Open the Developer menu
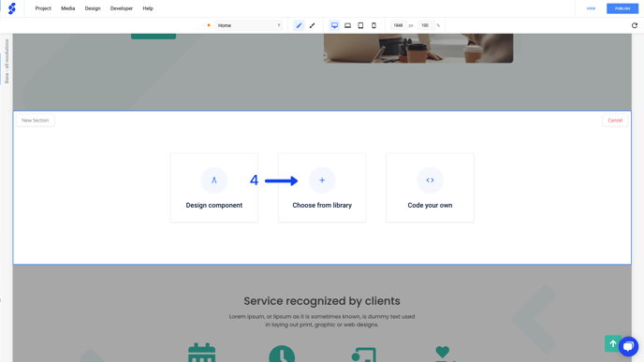This screenshot has height=362, width=644. (x=122, y=8)
